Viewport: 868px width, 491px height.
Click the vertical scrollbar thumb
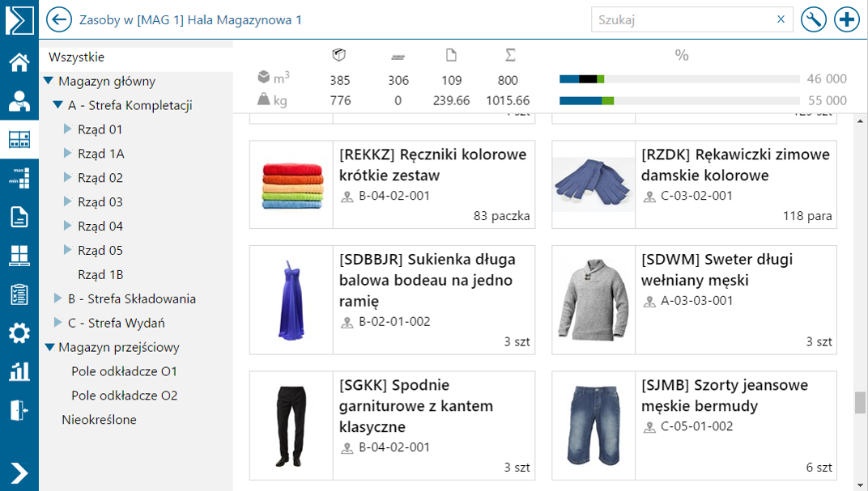(x=860, y=403)
